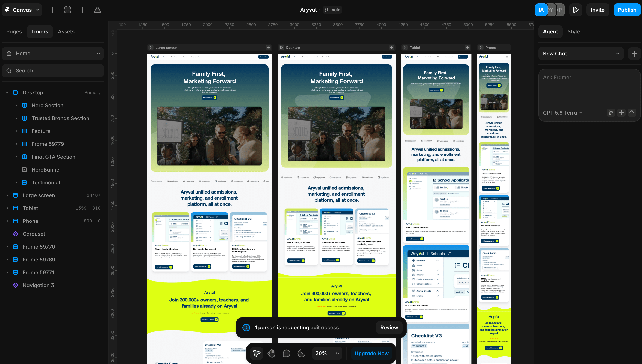Open the Home page dropdown

pos(53,54)
